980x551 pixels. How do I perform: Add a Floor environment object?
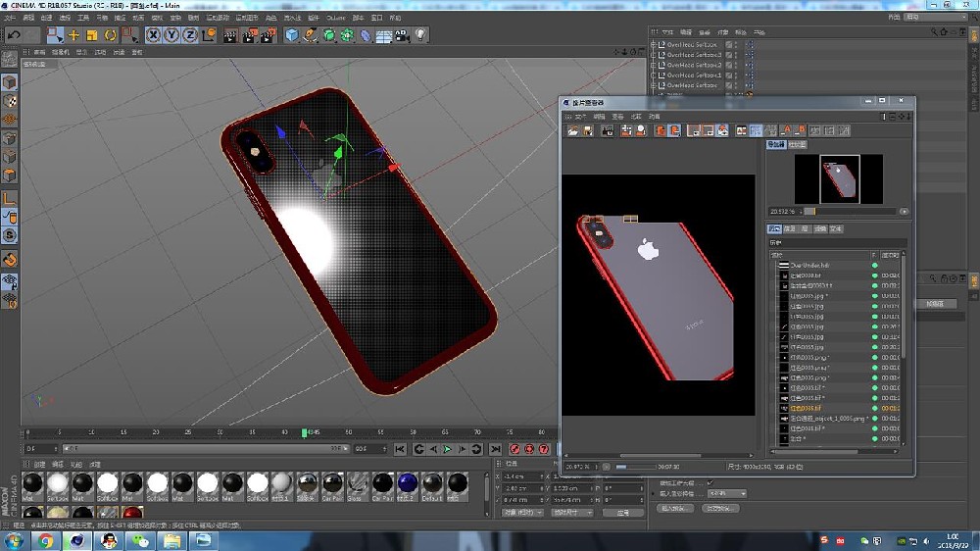[x=384, y=36]
